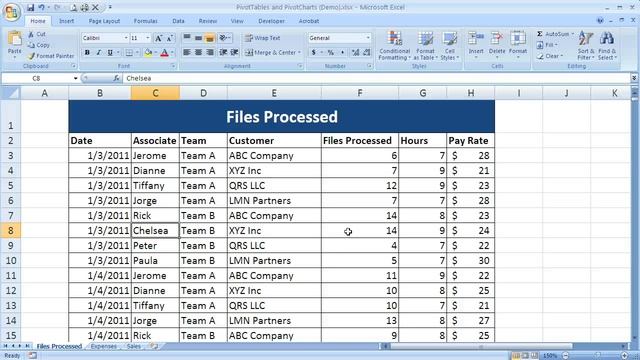Open Format as Table gallery
The width and height of the screenshot is (640, 360).
tap(425, 45)
